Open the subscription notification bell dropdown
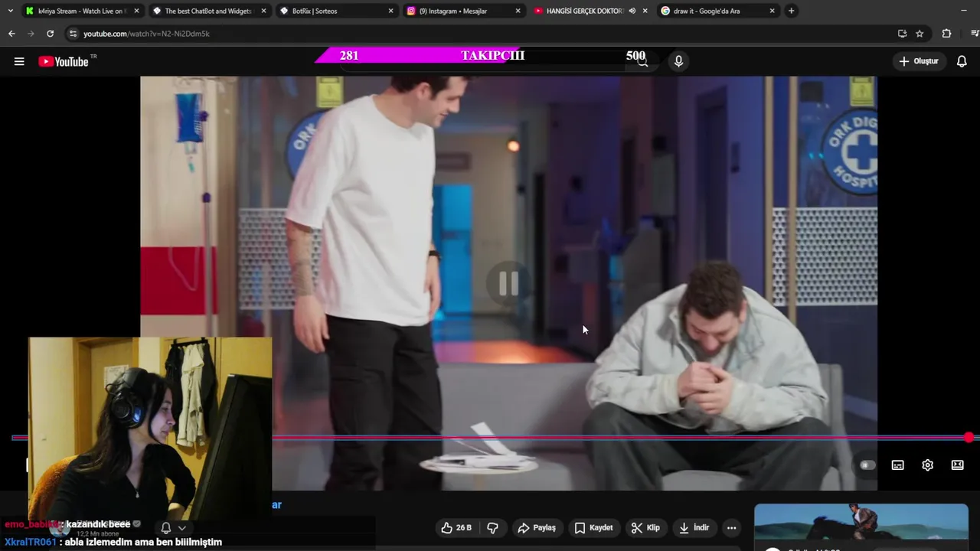Screen dimensions: 980x551 pos(172,528)
